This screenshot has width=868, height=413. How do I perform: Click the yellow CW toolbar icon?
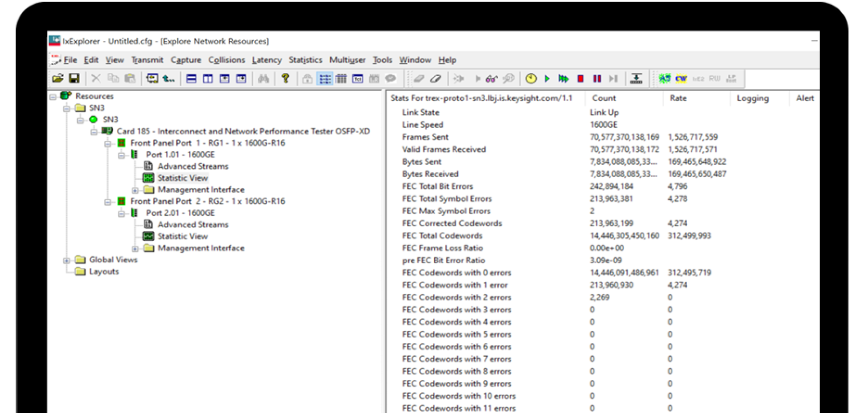tap(681, 78)
